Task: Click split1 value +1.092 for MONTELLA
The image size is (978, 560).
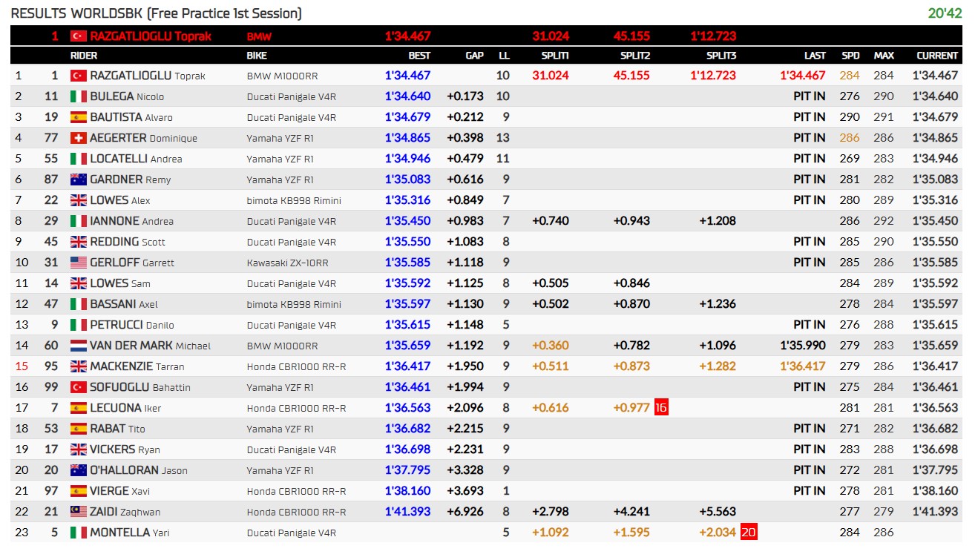Action: pos(551,532)
